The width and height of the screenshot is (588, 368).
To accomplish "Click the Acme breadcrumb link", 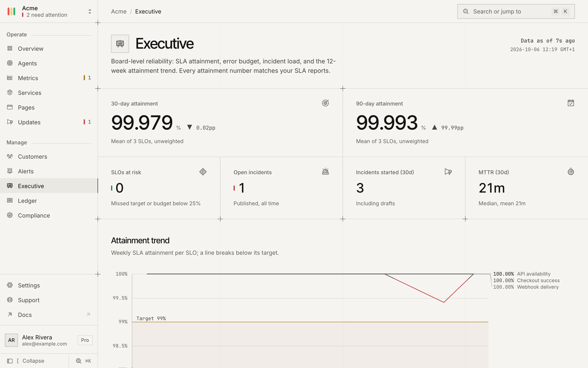I will (119, 11).
